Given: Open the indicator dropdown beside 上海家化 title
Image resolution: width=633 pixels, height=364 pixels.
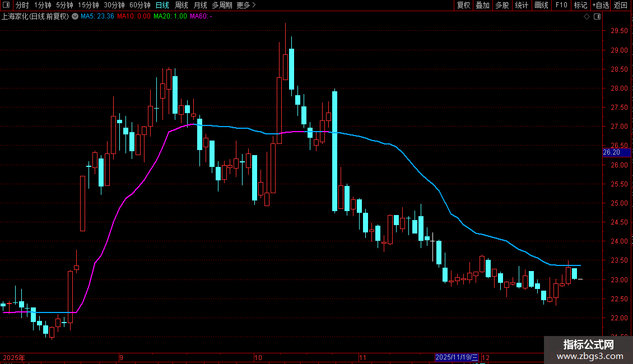Looking at the screenshot, I should (75, 17).
